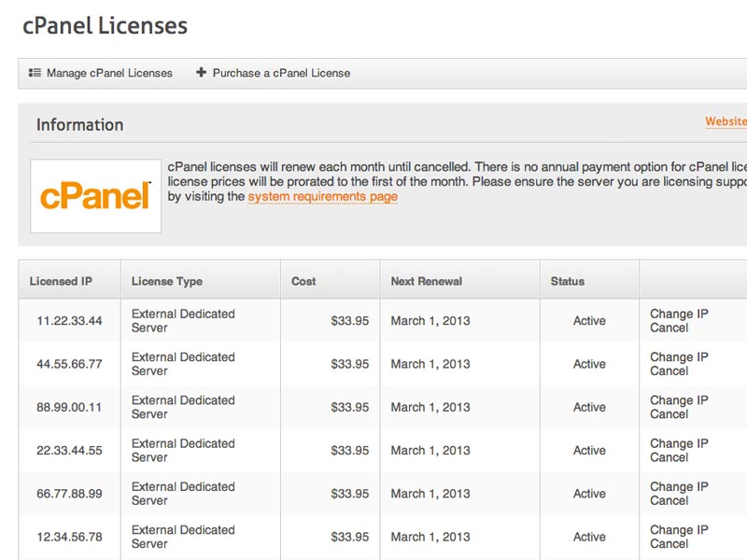
Task: Cancel the license for 44.55.66.77
Action: [x=669, y=371]
